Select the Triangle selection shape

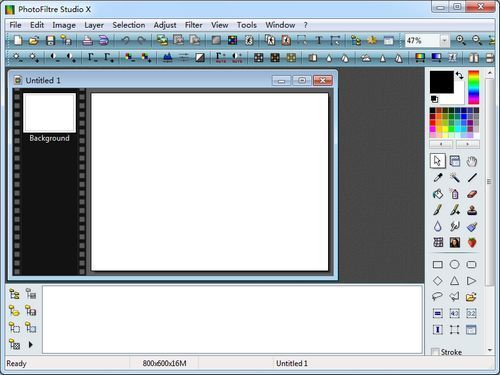click(455, 281)
